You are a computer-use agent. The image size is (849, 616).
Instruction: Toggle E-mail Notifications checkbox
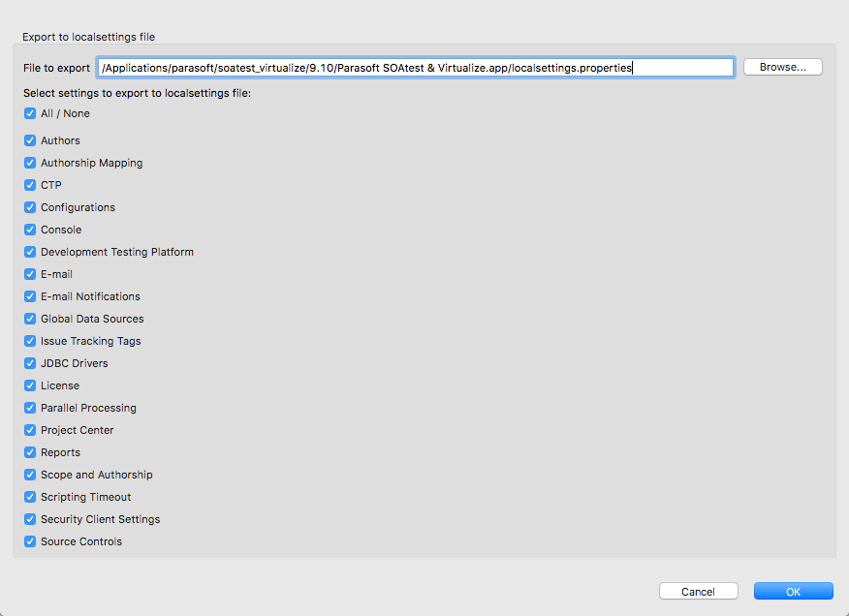(30, 296)
